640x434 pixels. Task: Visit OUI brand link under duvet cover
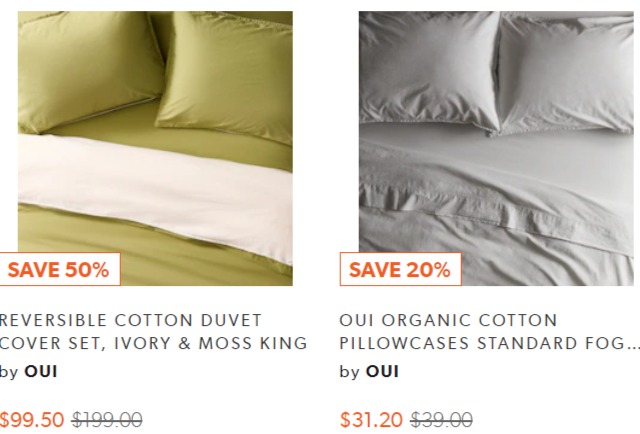(41, 372)
